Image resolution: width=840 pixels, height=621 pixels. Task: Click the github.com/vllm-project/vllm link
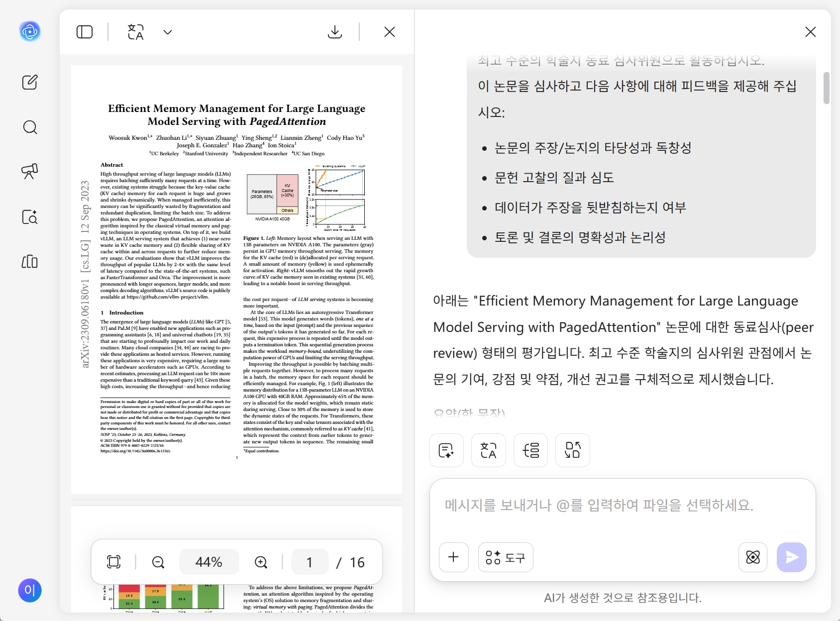168,297
